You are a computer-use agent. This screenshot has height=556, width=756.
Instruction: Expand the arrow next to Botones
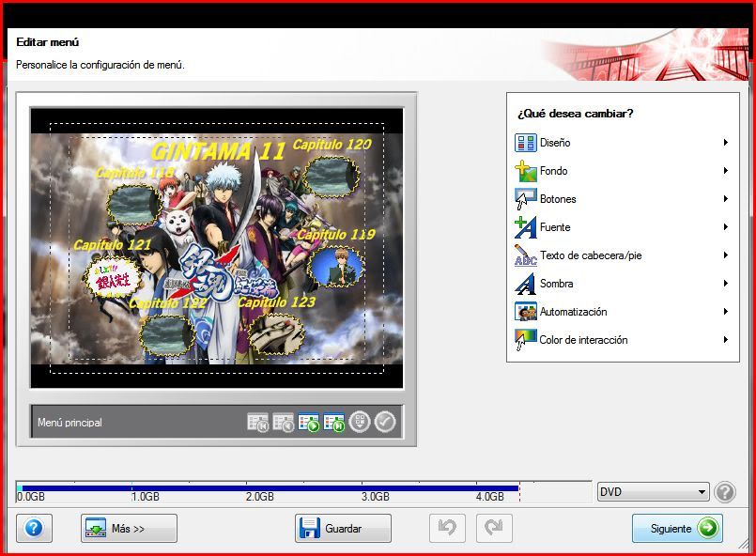click(x=725, y=199)
